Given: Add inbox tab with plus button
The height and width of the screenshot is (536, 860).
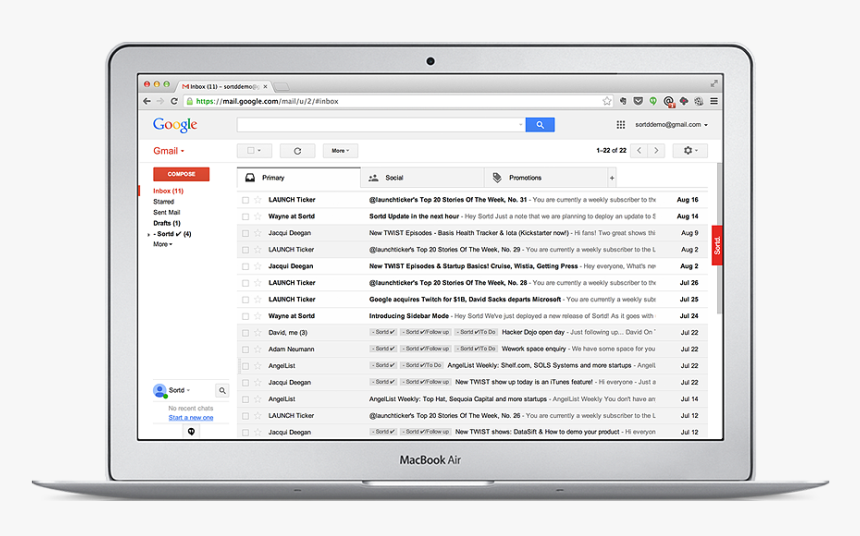Looking at the screenshot, I should point(612,178).
